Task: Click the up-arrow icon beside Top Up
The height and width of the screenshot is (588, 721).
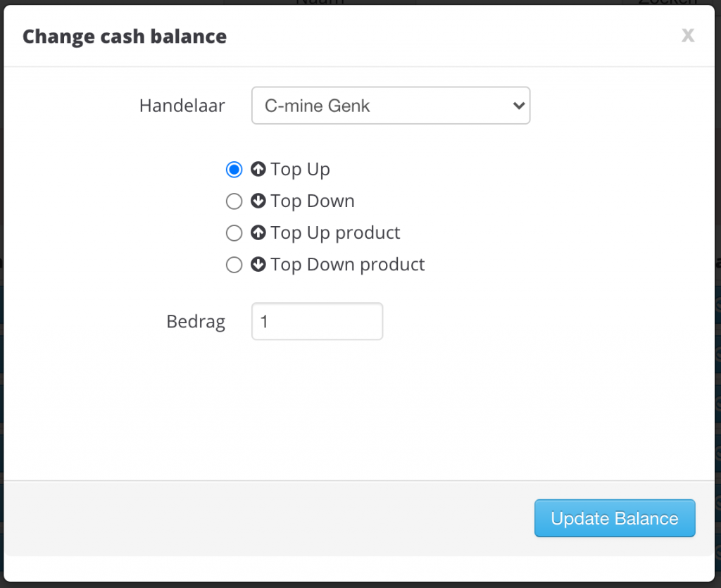Action: (x=258, y=169)
